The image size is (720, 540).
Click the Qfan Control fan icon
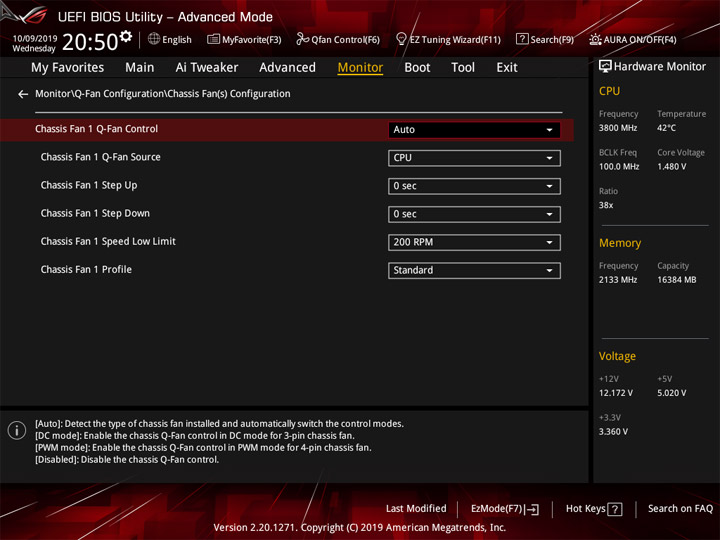tap(302, 39)
